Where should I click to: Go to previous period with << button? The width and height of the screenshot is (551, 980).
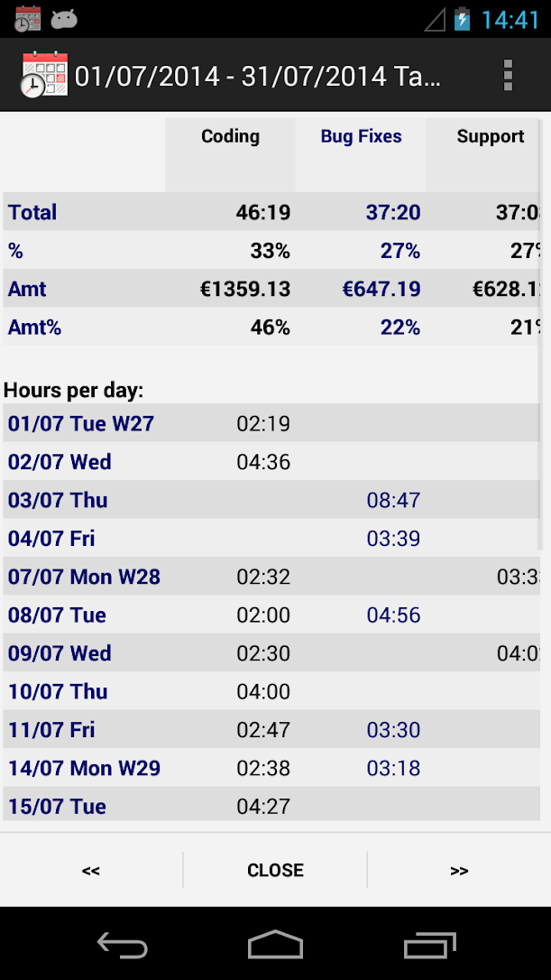tap(91, 870)
